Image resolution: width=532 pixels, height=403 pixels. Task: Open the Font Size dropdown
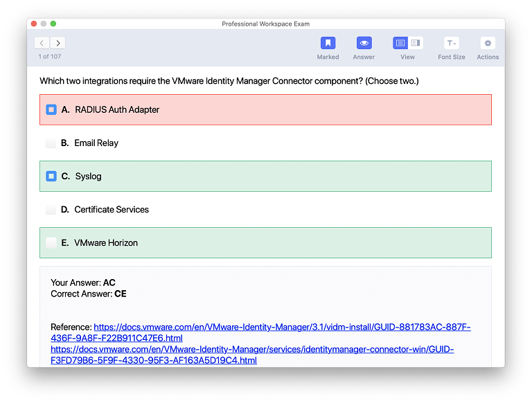point(451,43)
